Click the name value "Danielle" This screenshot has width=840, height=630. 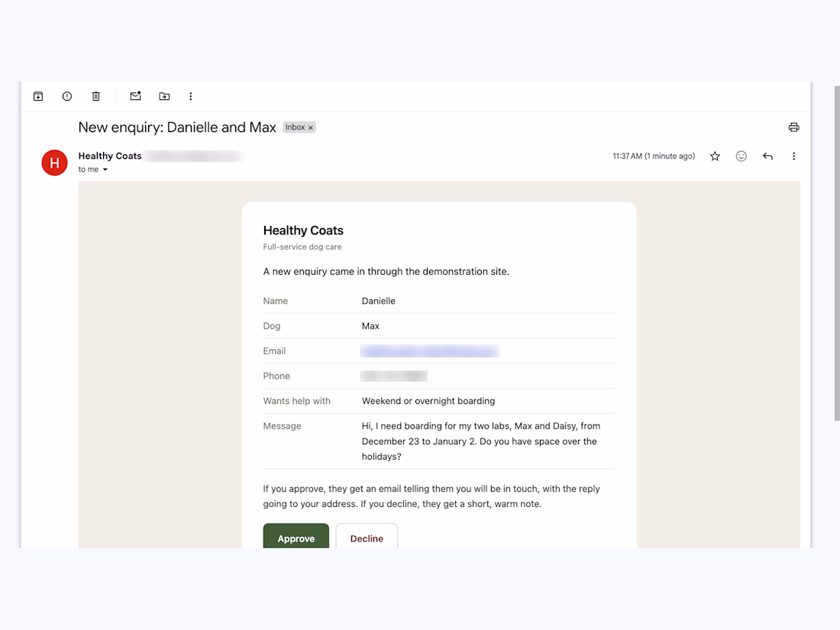[378, 301]
